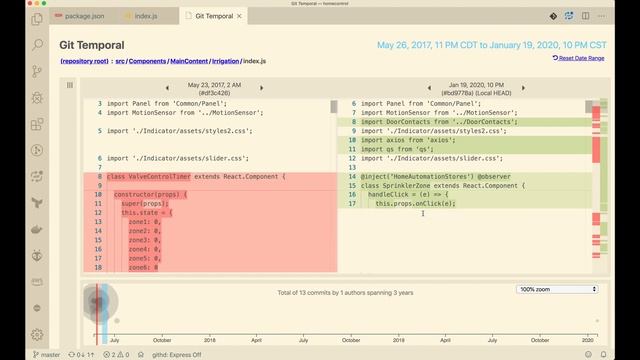Screen dimensions: 640x360
Task: Open the Extensions view
Action: point(37,124)
